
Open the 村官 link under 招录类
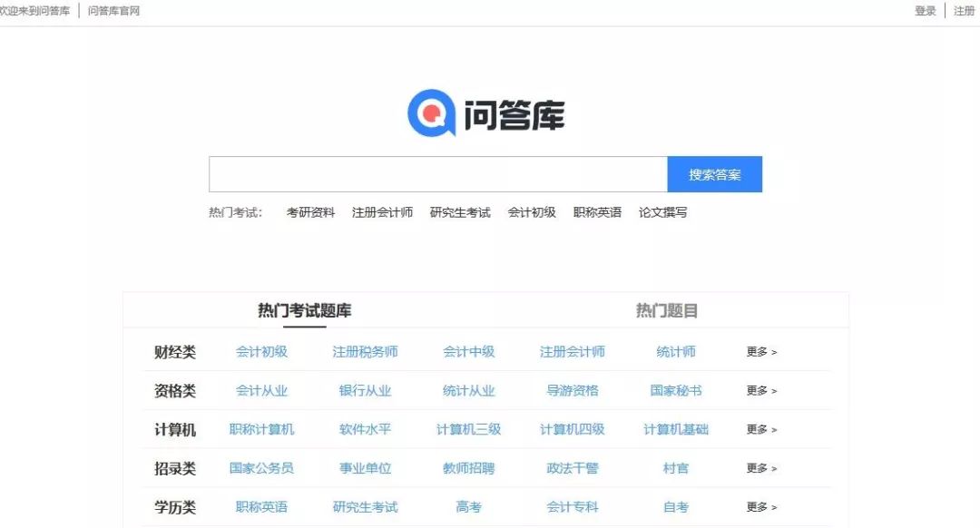click(x=676, y=467)
